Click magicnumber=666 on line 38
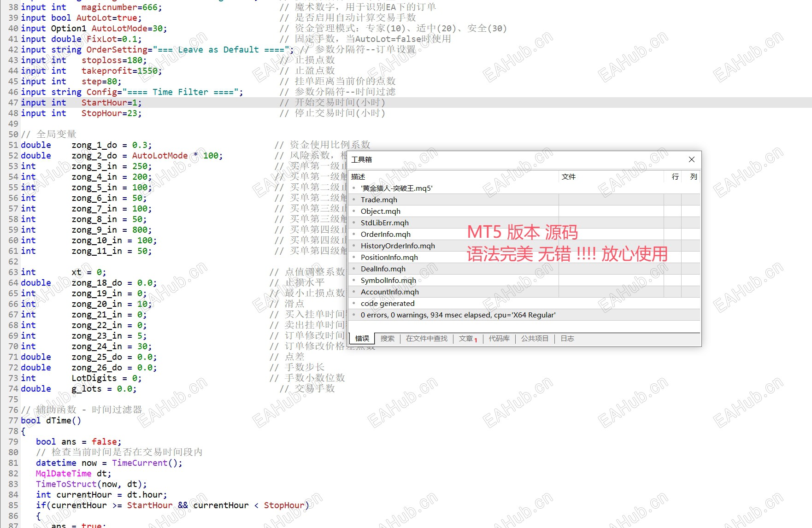This screenshot has width=812, height=528. pyautogui.click(x=119, y=7)
